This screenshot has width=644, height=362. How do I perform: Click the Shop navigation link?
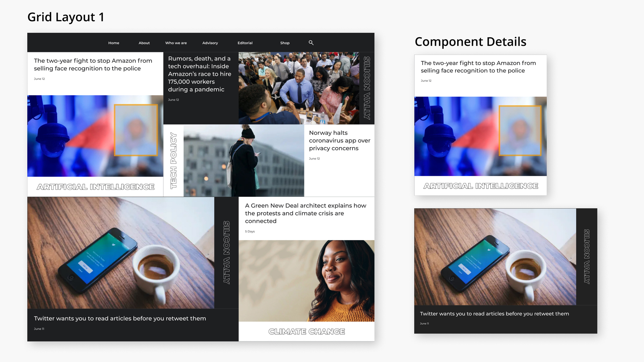point(284,43)
